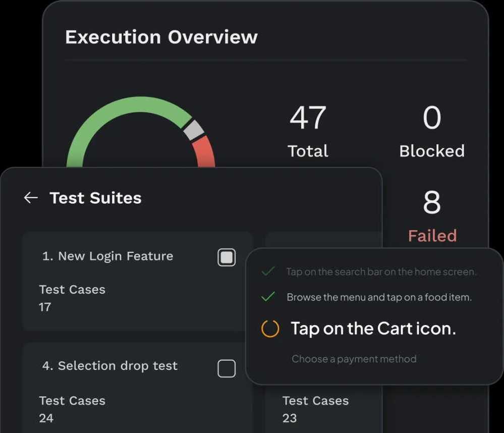This screenshot has width=504, height=433.
Task: Click the 'Tap on the Cart icon.' step
Action: click(373, 329)
